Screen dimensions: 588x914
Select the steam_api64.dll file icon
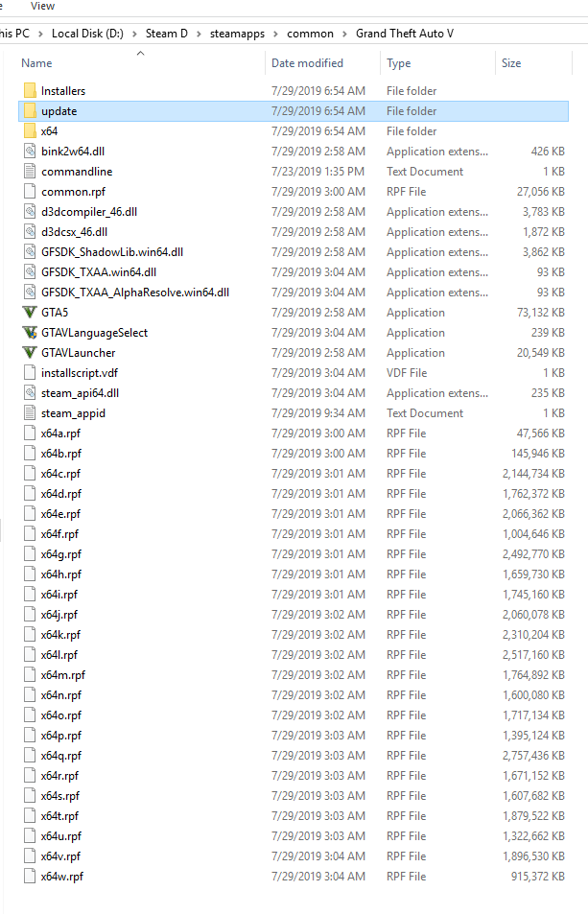tap(30, 393)
